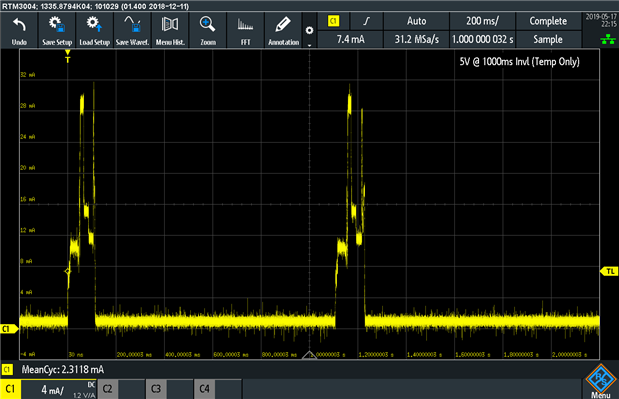Image resolution: width=619 pixels, height=399 pixels.
Task: Open Load Setup from toolbar
Action: [x=94, y=30]
